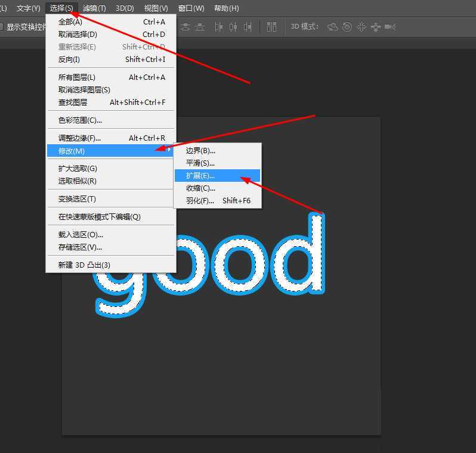The image size is (476, 453).
Task: Click distribute horizontal centers icon
Action: click(233, 27)
